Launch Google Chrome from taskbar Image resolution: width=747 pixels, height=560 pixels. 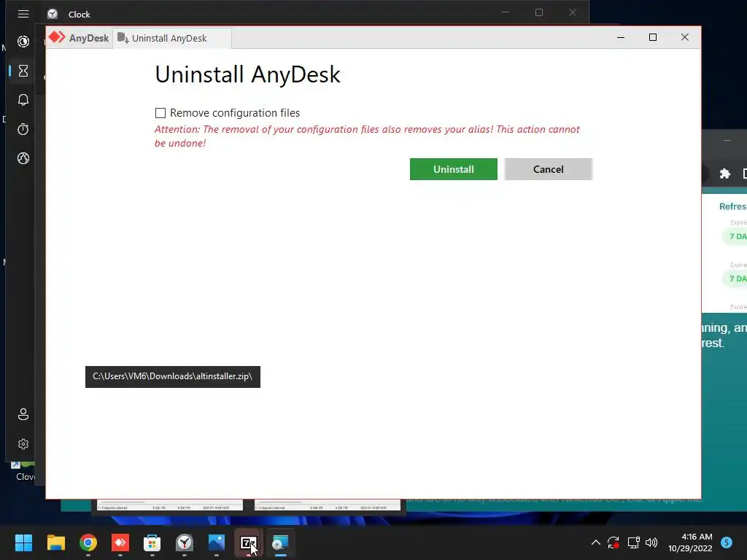(88, 542)
